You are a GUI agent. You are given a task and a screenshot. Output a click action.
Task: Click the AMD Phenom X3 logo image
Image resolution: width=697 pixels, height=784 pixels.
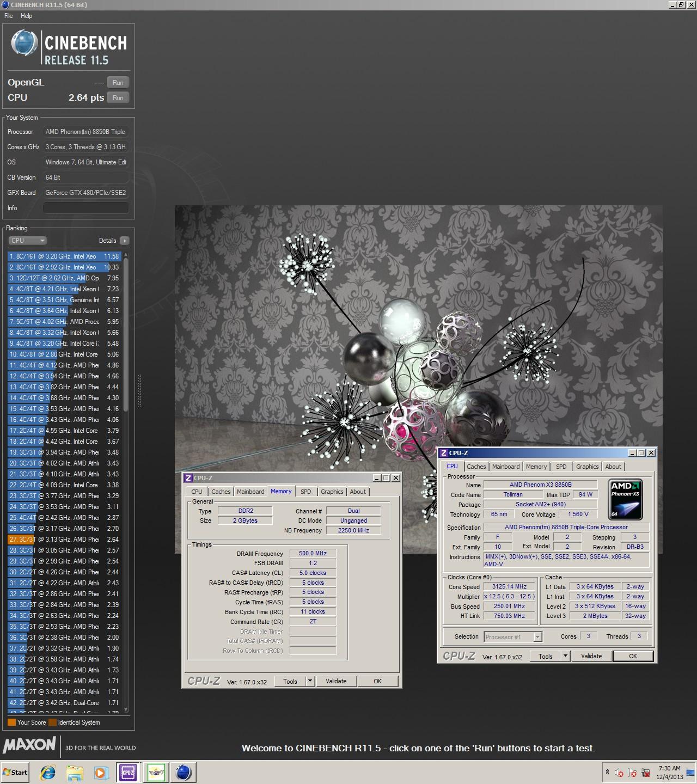click(x=626, y=499)
